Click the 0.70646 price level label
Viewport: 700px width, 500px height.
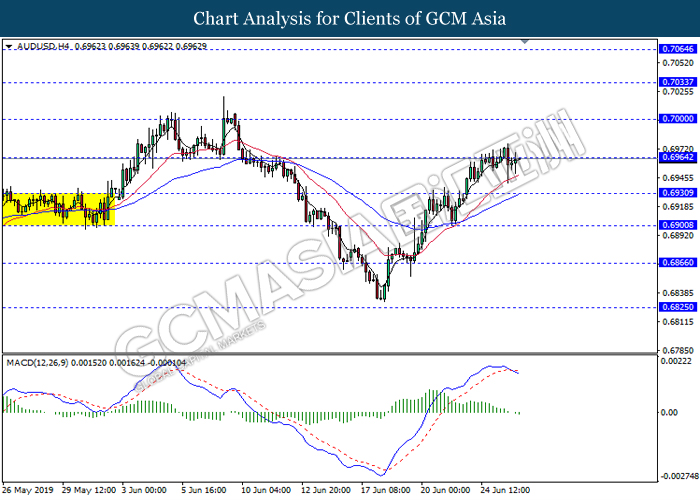(x=678, y=49)
